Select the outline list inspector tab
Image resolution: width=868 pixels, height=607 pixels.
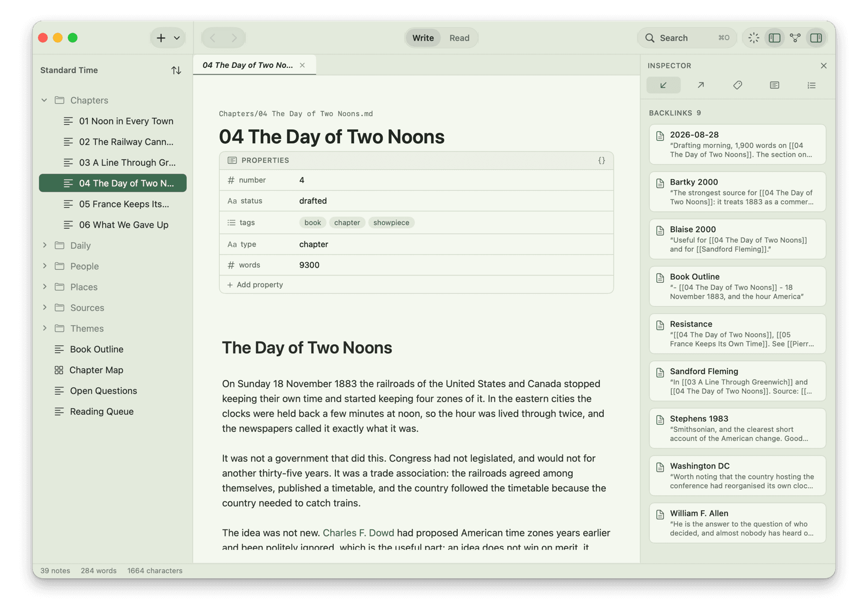(811, 85)
